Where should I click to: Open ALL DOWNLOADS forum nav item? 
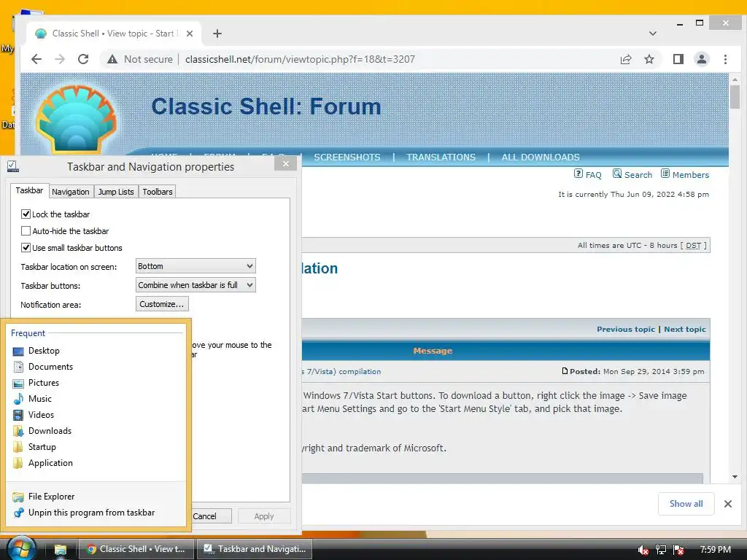click(x=541, y=157)
